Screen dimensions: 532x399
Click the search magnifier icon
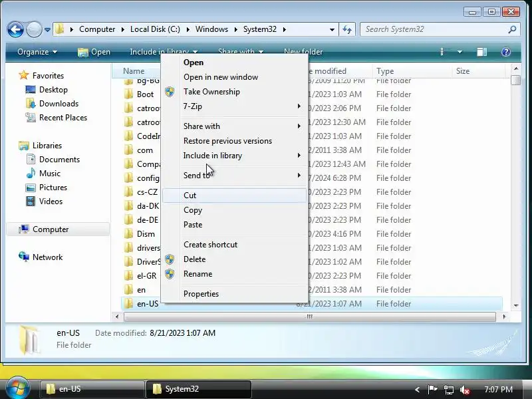[x=512, y=29]
